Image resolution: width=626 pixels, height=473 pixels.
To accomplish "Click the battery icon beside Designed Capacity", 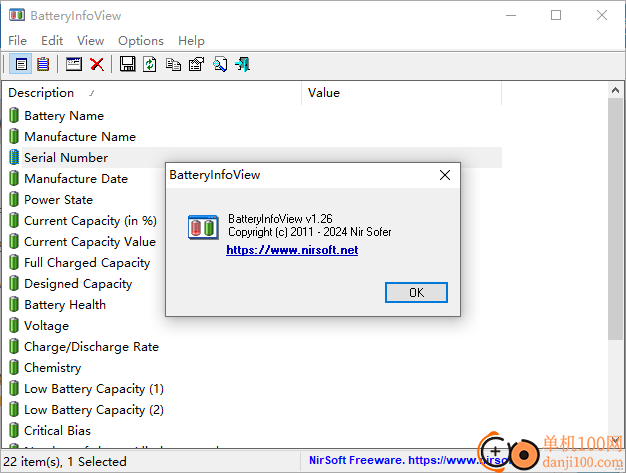I will pos(14,283).
